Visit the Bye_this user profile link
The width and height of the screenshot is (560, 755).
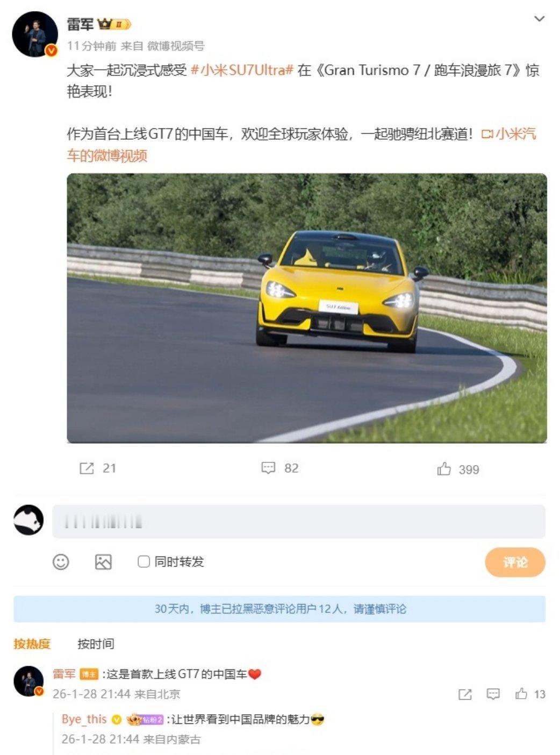pyautogui.click(x=84, y=719)
